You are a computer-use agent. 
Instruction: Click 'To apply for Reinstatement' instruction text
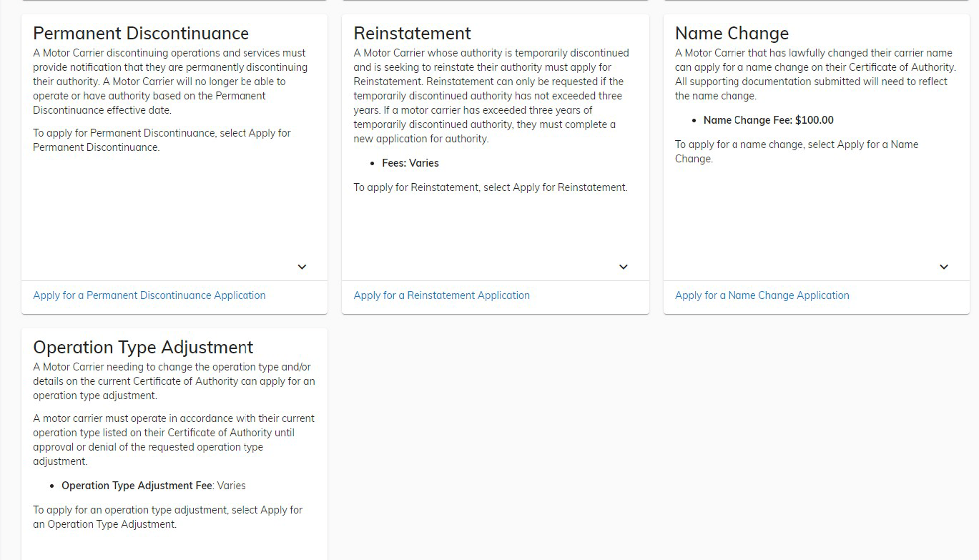tap(491, 187)
